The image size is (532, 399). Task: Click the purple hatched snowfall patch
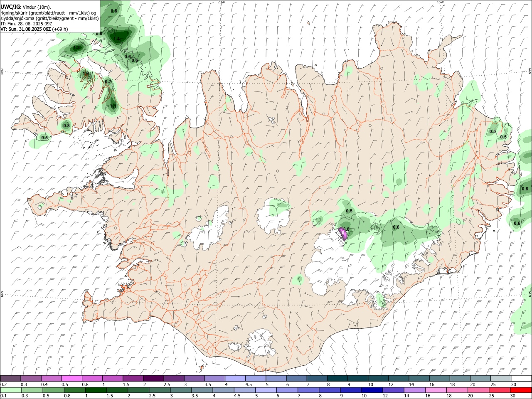click(343, 235)
